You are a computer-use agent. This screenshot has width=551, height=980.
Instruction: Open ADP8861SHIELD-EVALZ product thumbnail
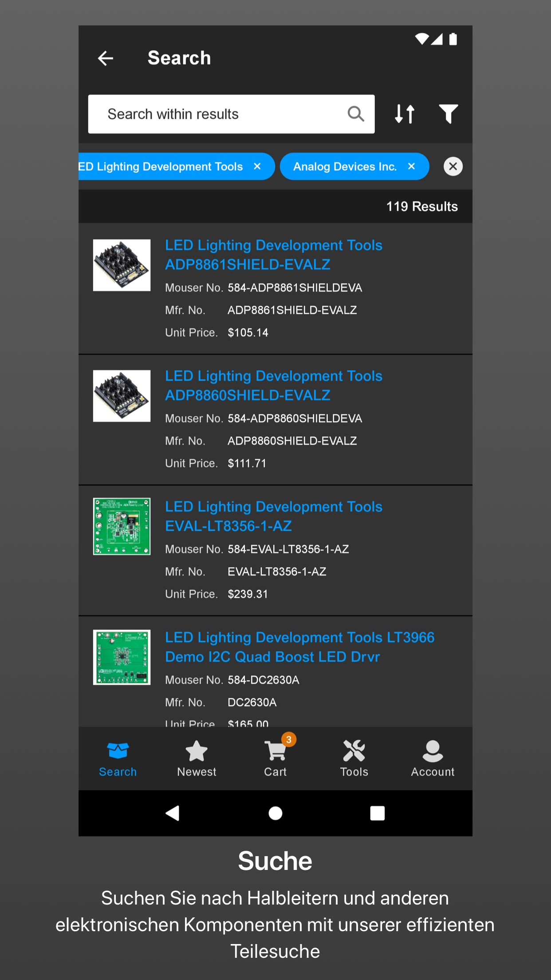coord(122,265)
